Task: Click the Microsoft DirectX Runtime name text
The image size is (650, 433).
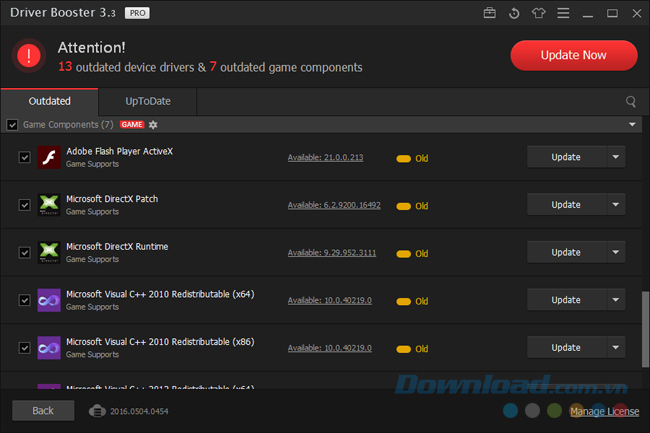Action: pos(117,247)
